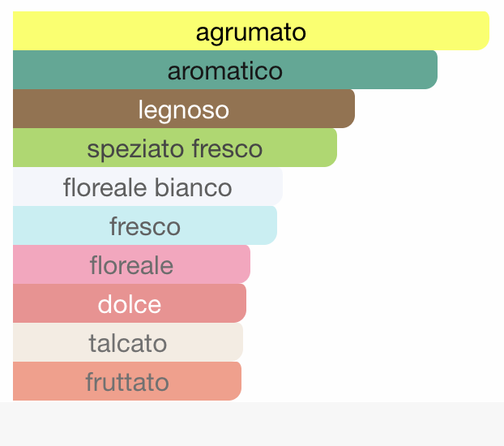This screenshot has width=504, height=446.
Task: Click the brown legnoso bar
Action: point(184,109)
